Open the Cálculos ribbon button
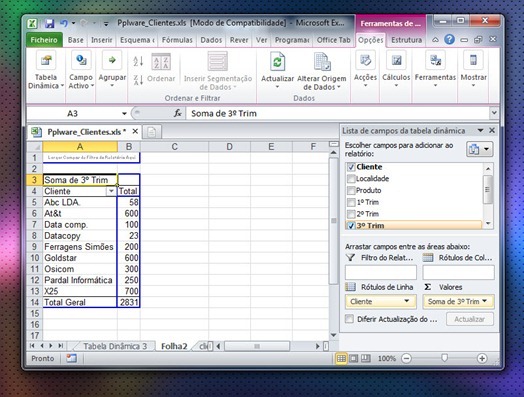524x397 pixels. (396, 70)
